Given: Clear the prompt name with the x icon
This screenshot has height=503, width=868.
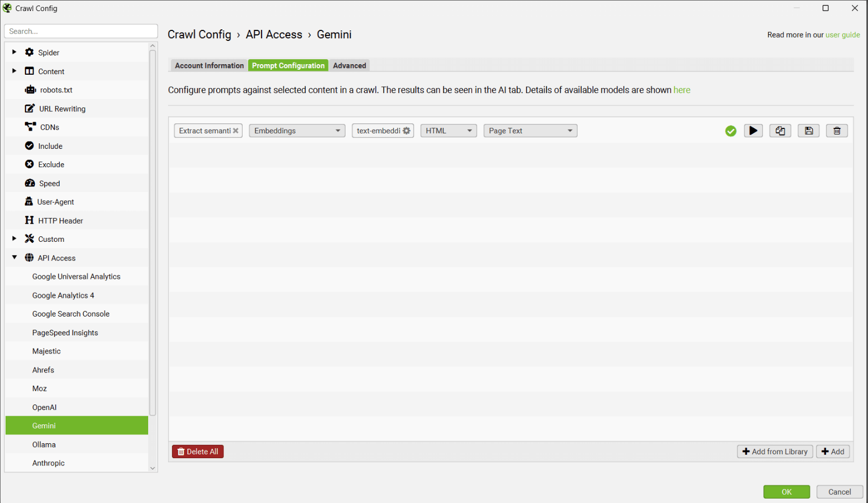Looking at the screenshot, I should coord(236,131).
